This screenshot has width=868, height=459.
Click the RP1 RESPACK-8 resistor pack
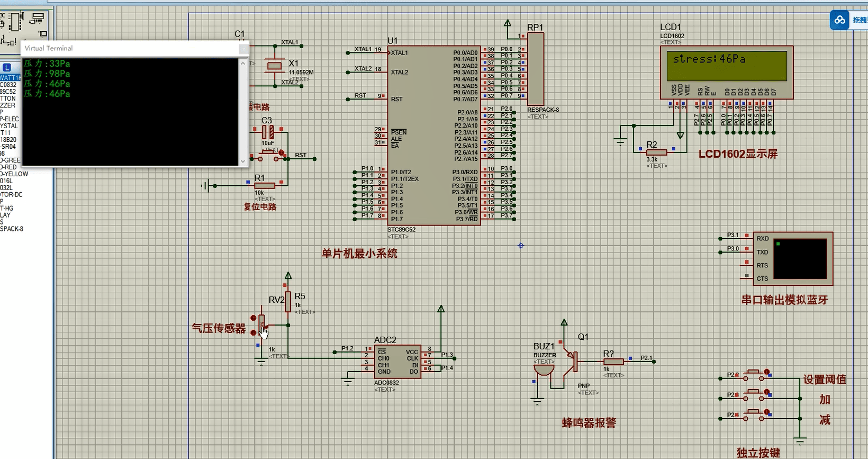point(535,69)
